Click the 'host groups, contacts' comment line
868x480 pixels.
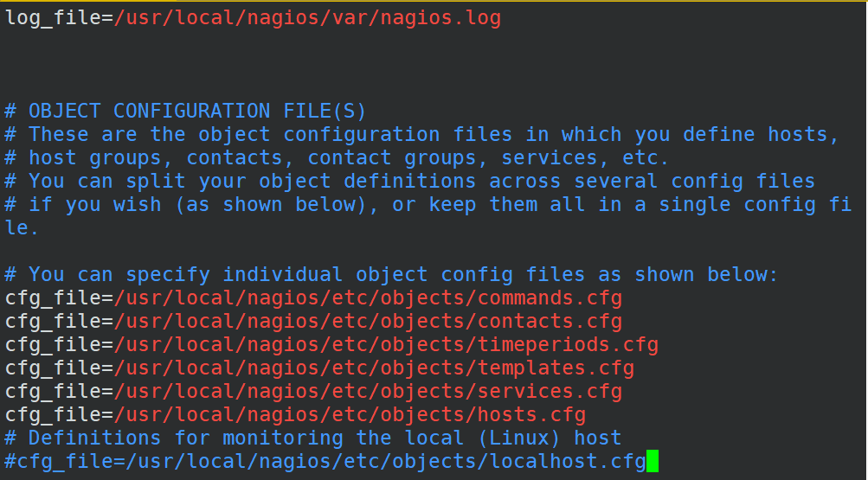[338, 157]
